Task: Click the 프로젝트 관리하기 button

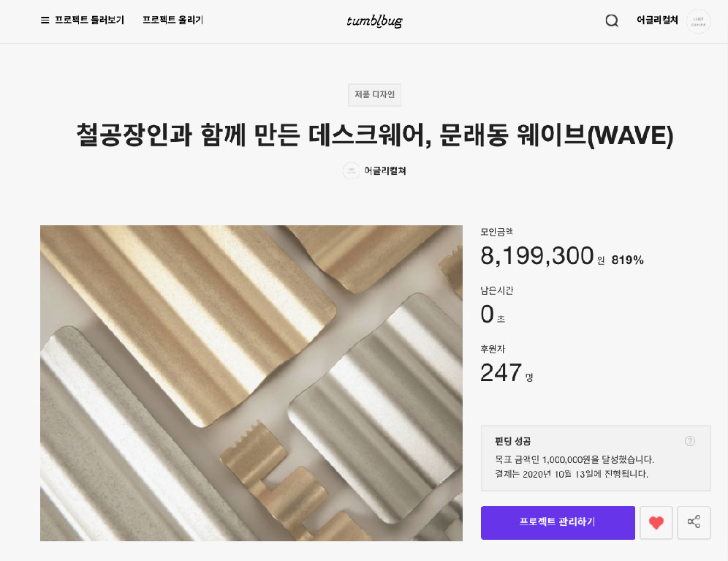Action: pos(557,522)
